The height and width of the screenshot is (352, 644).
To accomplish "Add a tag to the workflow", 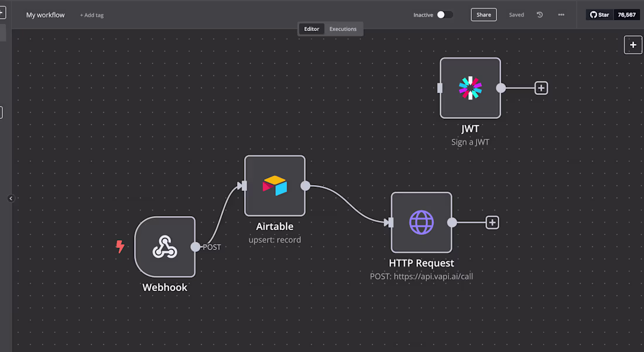I will (91, 15).
